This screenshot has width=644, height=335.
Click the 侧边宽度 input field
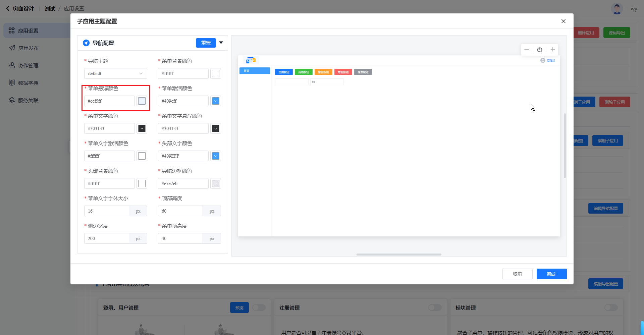click(x=106, y=238)
